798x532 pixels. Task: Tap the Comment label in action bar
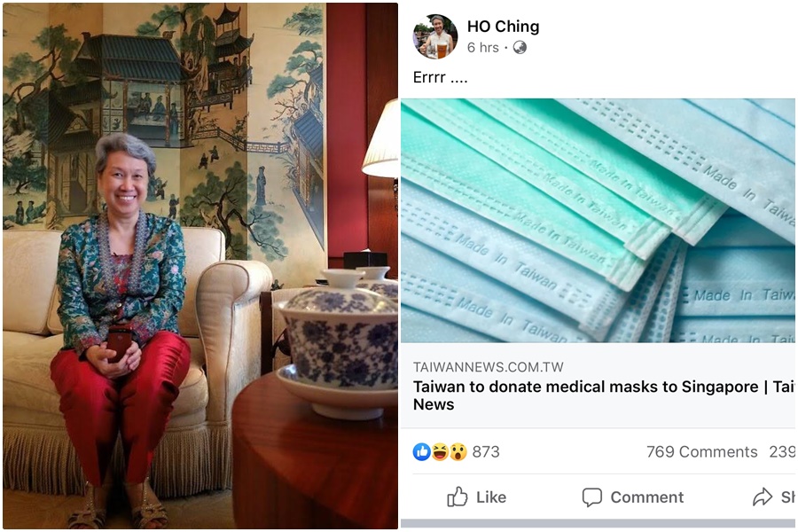pos(647,497)
